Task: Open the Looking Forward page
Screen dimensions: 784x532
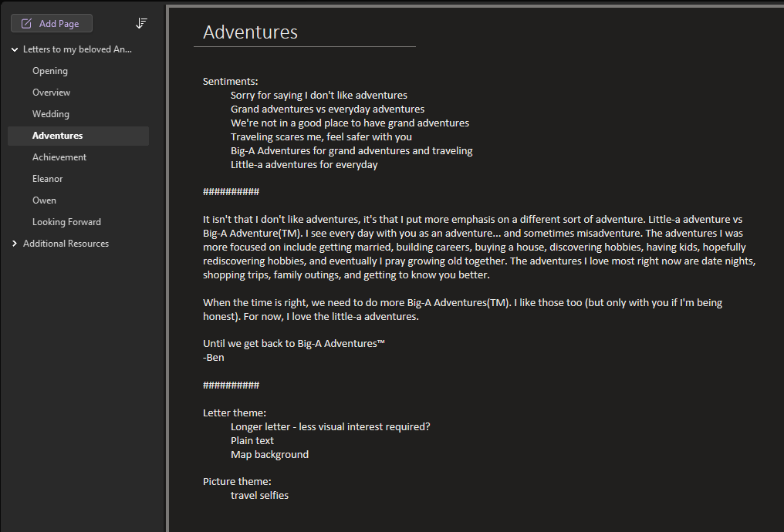Action: coord(66,222)
